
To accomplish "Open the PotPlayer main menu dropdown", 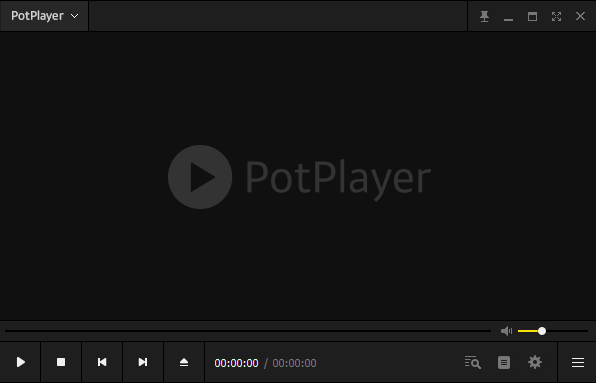I will (x=44, y=16).
